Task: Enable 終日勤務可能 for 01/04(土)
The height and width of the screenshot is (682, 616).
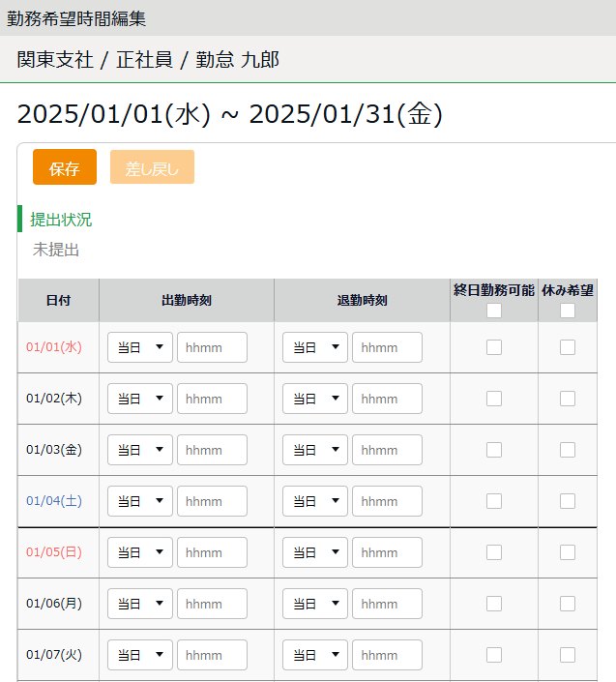Action: 494,501
